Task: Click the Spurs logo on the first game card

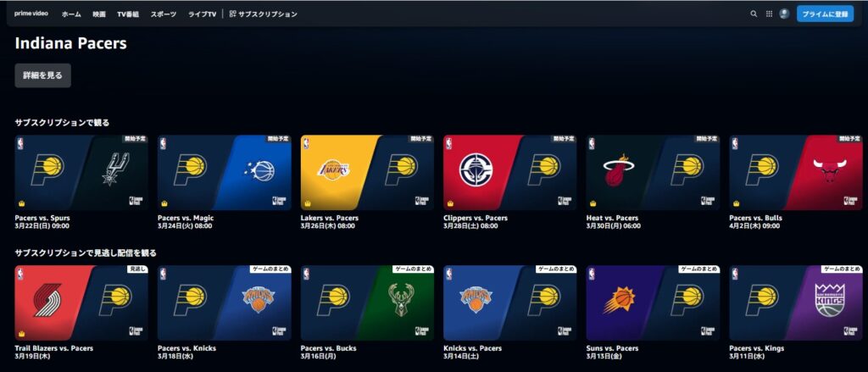Action: tap(115, 169)
